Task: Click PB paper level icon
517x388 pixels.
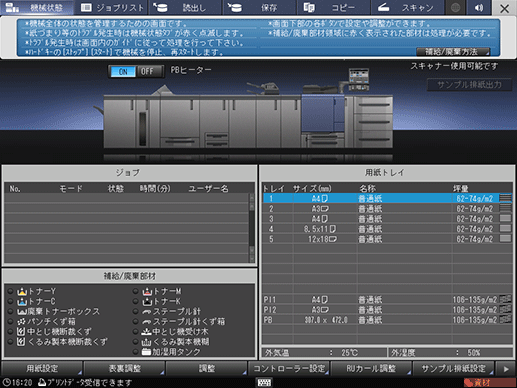Action: click(x=505, y=319)
